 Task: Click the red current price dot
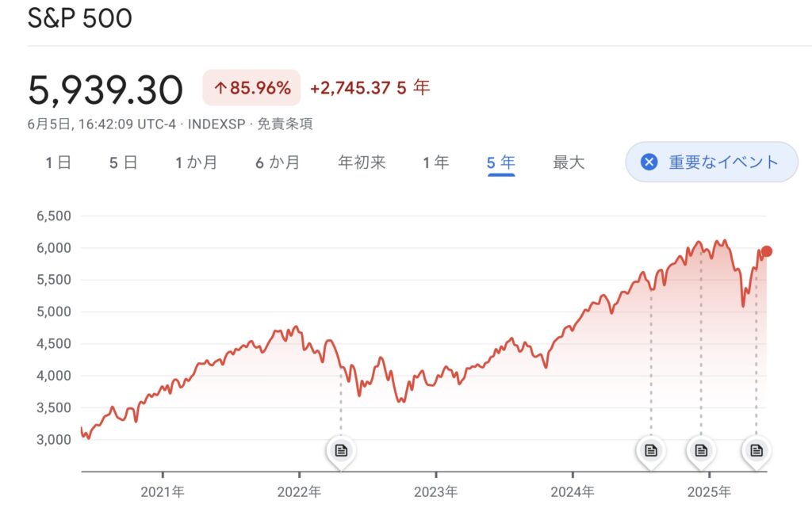tap(767, 251)
